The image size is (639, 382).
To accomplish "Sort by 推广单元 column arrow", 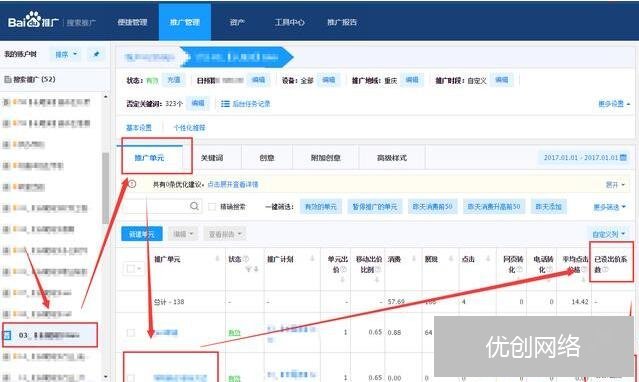I will [217, 259].
